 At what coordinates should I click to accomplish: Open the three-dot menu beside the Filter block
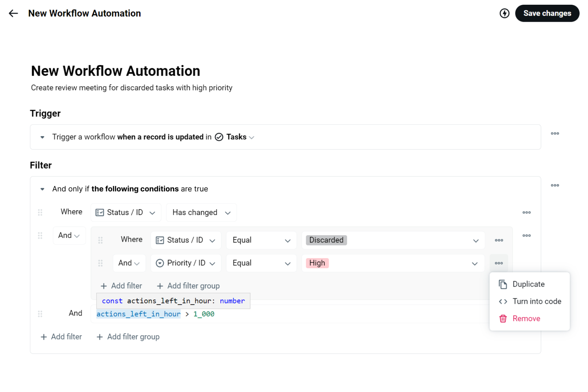pyautogui.click(x=555, y=185)
